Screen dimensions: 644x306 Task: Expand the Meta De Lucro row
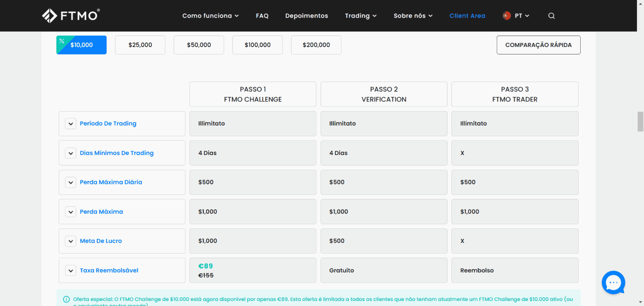pyautogui.click(x=70, y=241)
